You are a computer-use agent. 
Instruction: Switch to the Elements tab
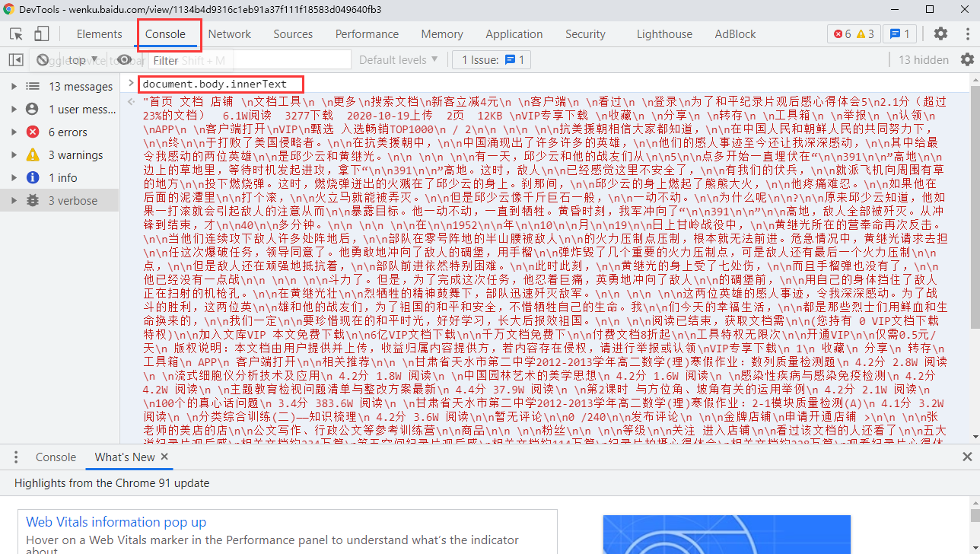(99, 34)
